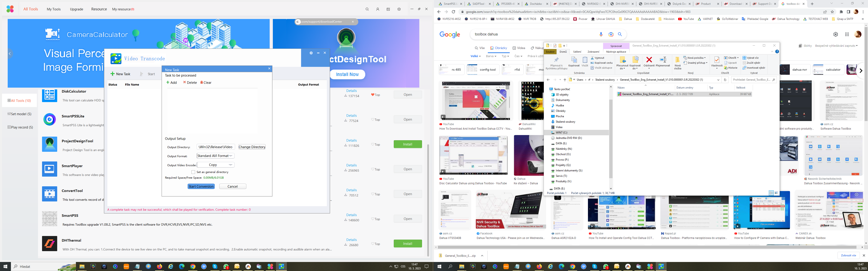The height and width of the screenshot is (271, 868).
Task: Toggle Top heart for SmartPlayer
Action: [373, 169]
